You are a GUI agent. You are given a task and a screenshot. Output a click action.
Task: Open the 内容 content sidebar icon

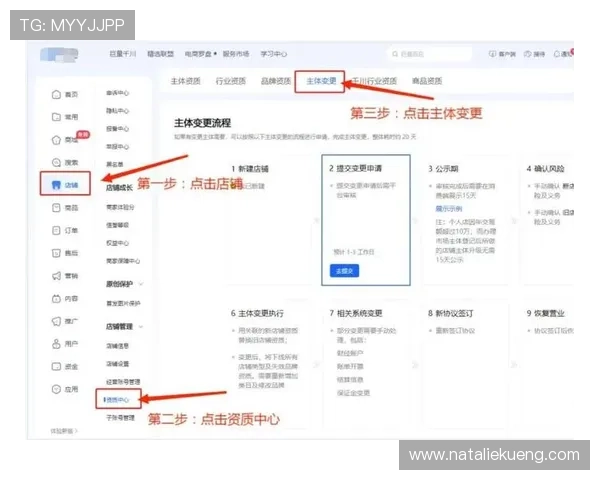click(x=56, y=298)
